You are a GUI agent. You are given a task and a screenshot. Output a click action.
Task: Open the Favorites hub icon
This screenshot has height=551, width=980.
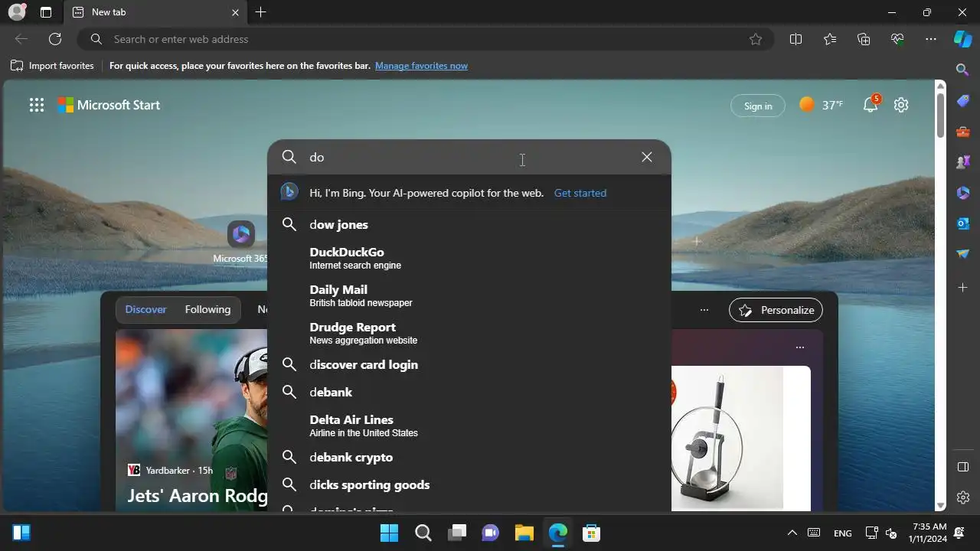tap(830, 39)
